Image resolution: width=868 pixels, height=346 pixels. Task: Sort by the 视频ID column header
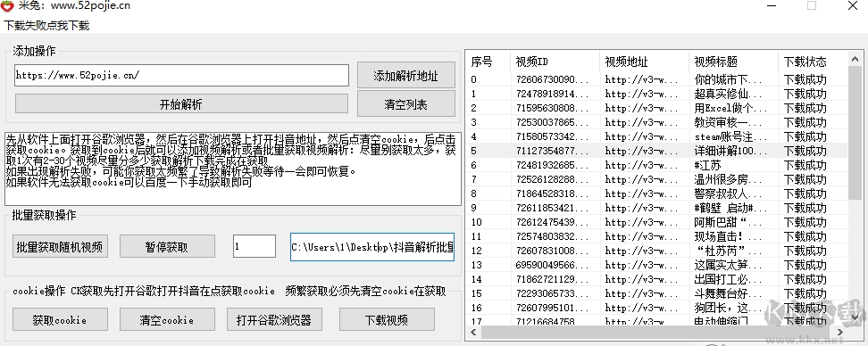click(555, 62)
